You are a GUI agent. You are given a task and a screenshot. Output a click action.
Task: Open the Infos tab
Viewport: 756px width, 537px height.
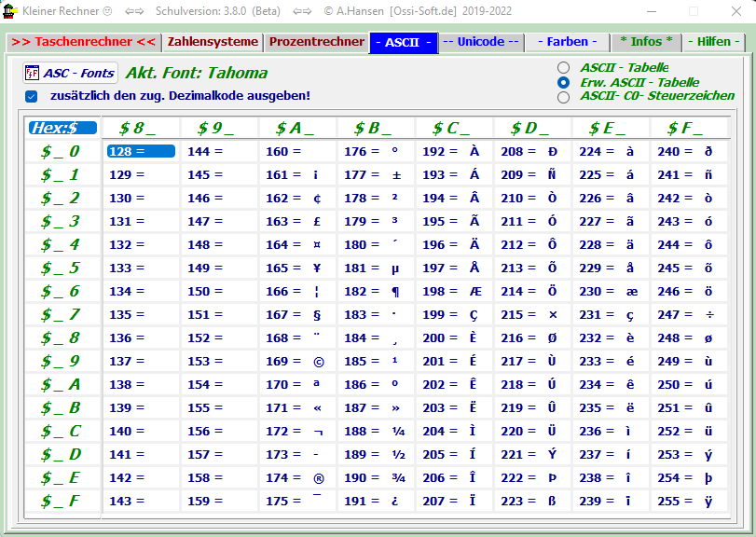pos(645,42)
